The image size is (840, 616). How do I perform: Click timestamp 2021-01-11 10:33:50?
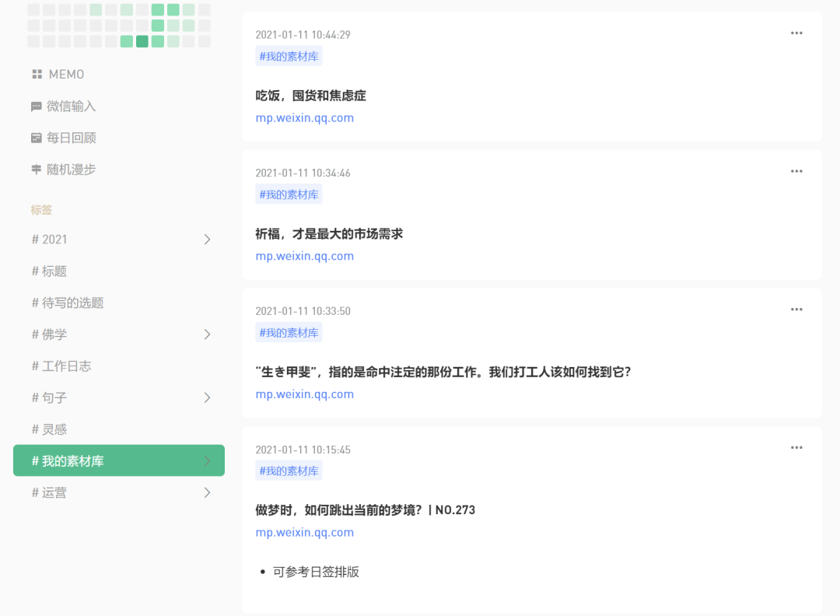tap(303, 311)
